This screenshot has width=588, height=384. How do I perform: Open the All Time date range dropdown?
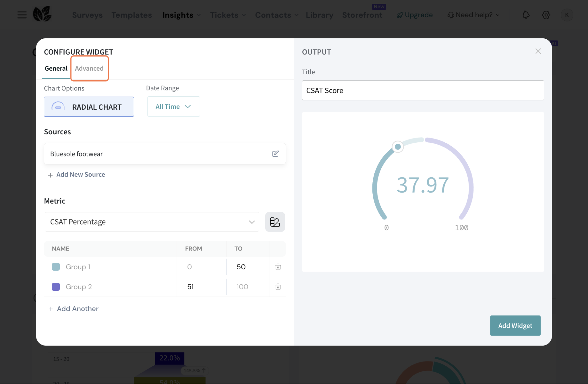[173, 107]
